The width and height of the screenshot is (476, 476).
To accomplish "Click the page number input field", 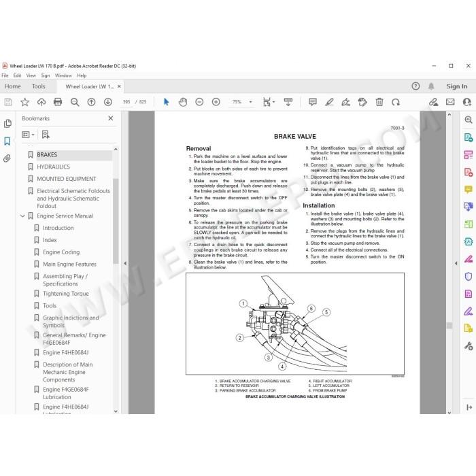I will (x=126, y=102).
